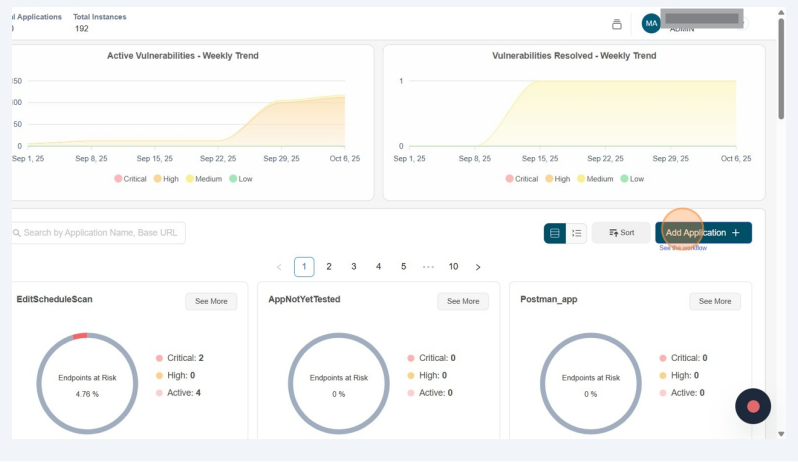Image resolution: width=798 pixels, height=462 pixels.
Task: Go to previous page with left chevron
Action: (279, 267)
